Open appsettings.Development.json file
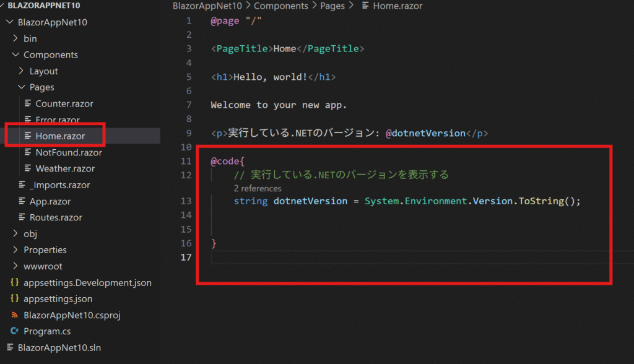 (87, 283)
